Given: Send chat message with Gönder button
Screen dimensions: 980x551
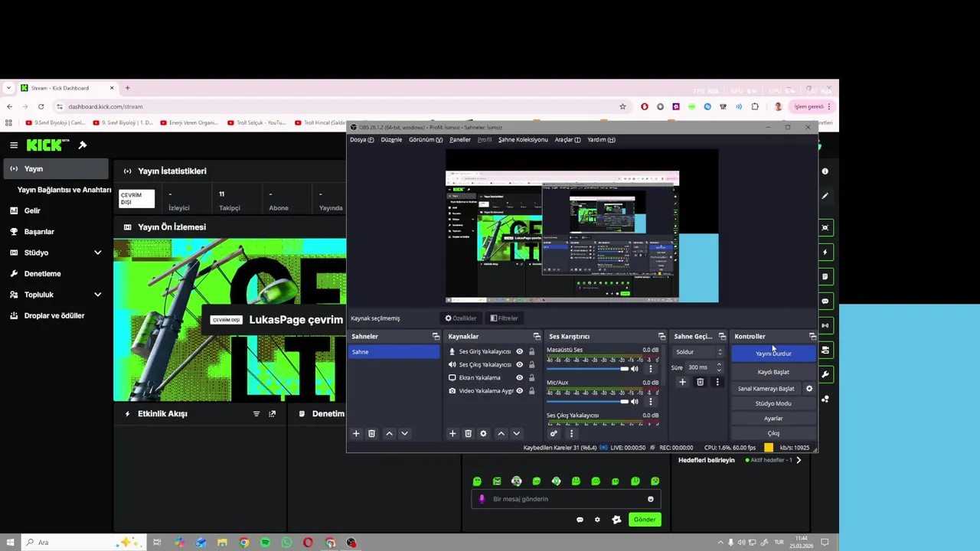Looking at the screenshot, I should click(x=645, y=520).
